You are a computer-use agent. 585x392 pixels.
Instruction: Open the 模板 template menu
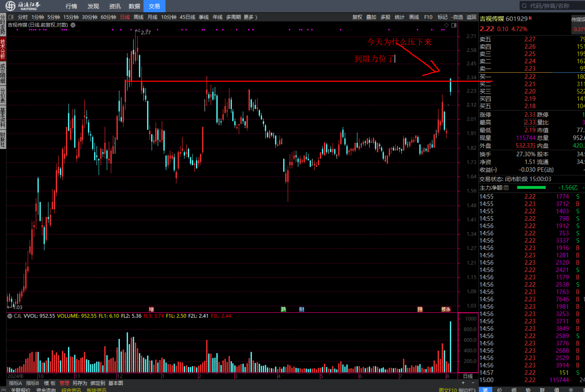pyautogui.click(x=50, y=383)
